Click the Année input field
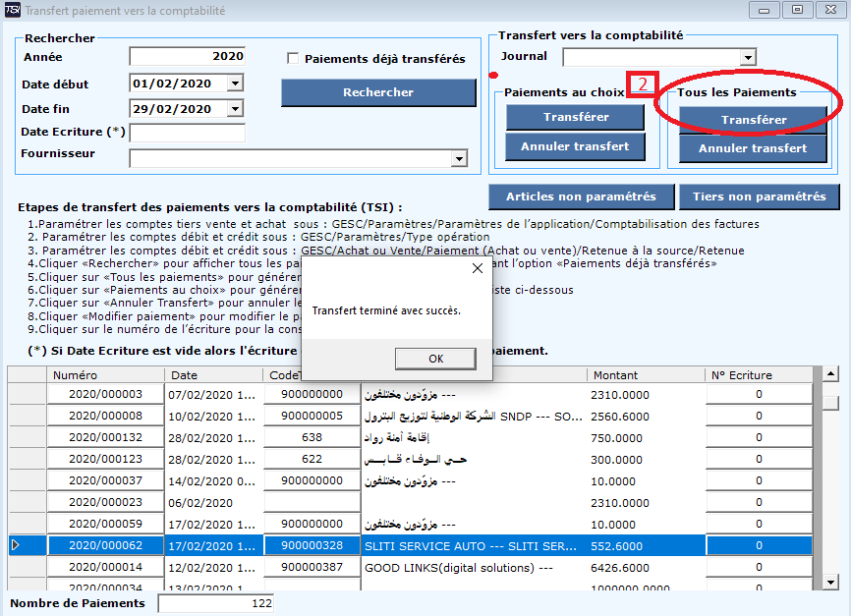The width and height of the screenshot is (851, 616). tap(188, 56)
